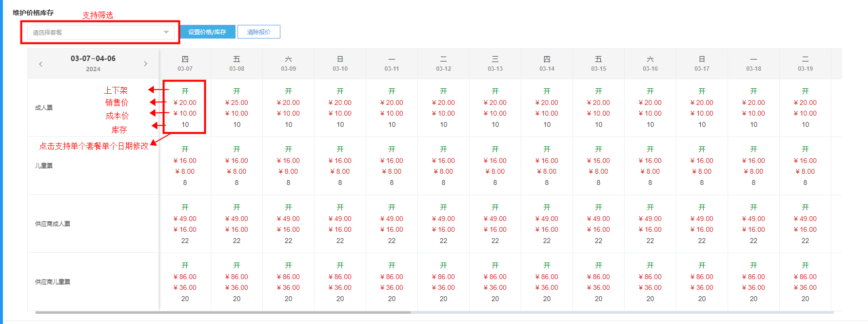Click the 供应商儿童票 row label

[53, 282]
